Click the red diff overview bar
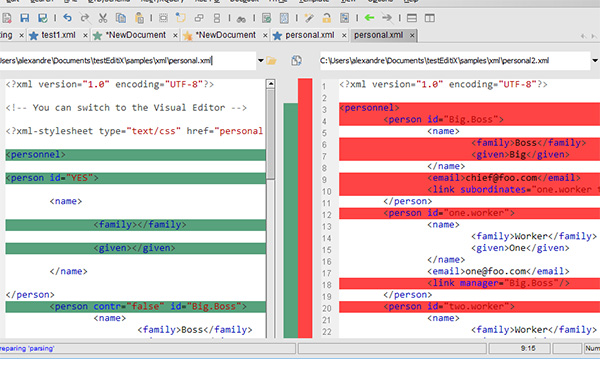 (x=305, y=208)
